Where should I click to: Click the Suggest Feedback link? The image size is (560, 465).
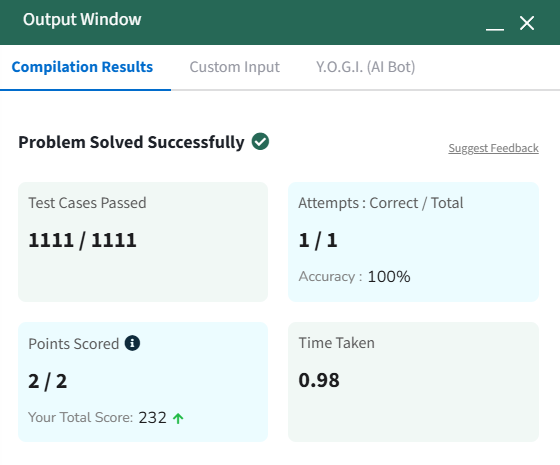(x=494, y=148)
